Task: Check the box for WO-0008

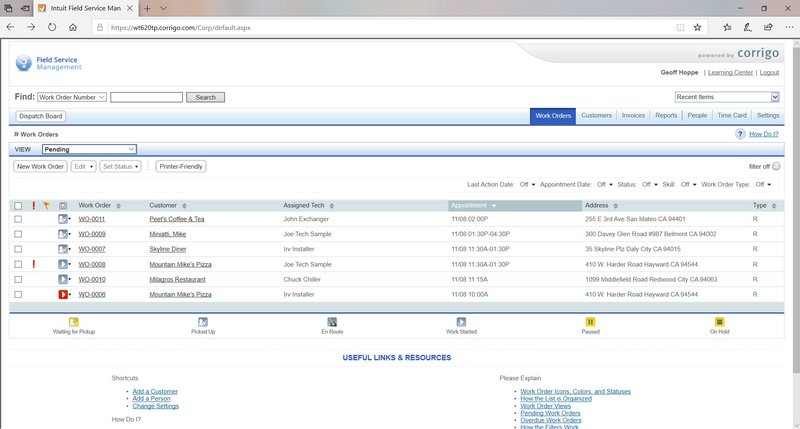Action: [x=18, y=264]
